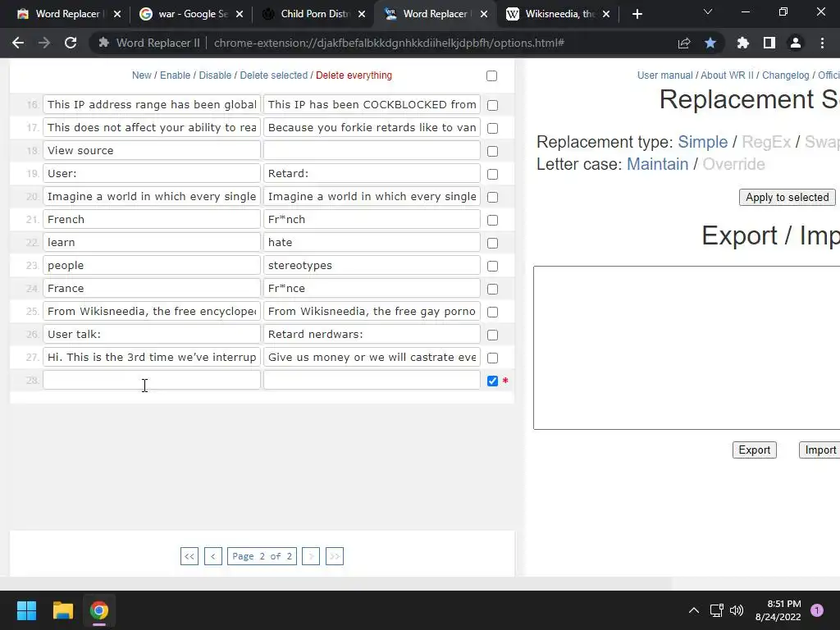Screen dimensions: 840x630
Task: Open the User manual link
Action: 664,75
